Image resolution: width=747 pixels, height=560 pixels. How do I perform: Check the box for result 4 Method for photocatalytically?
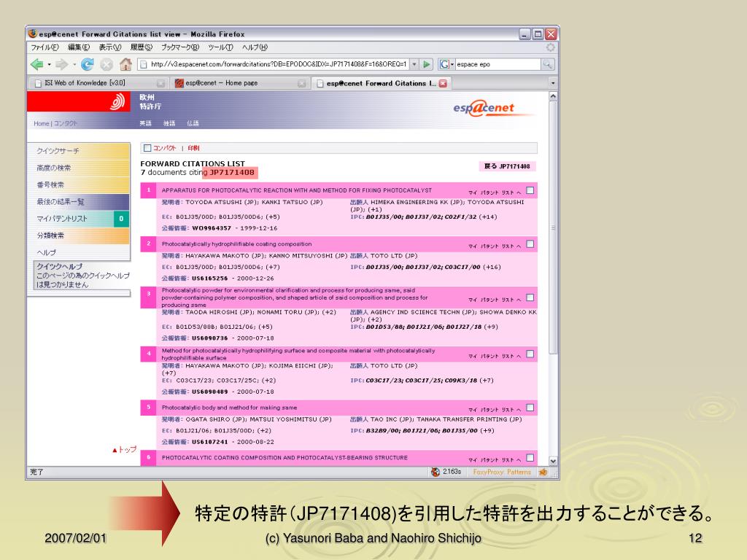(x=530, y=354)
